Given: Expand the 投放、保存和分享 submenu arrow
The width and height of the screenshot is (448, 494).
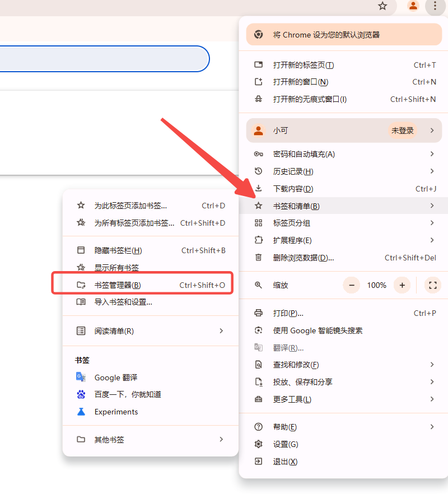Looking at the screenshot, I should (x=432, y=382).
